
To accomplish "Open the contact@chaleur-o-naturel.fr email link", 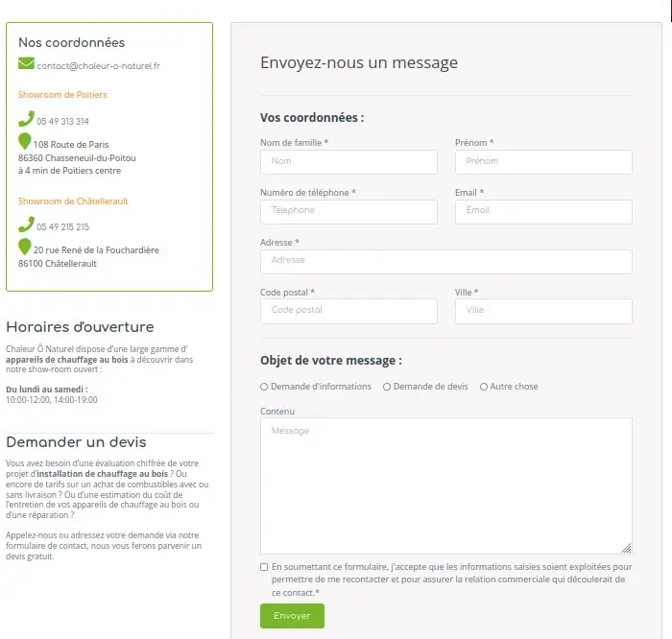I will pos(99,66).
